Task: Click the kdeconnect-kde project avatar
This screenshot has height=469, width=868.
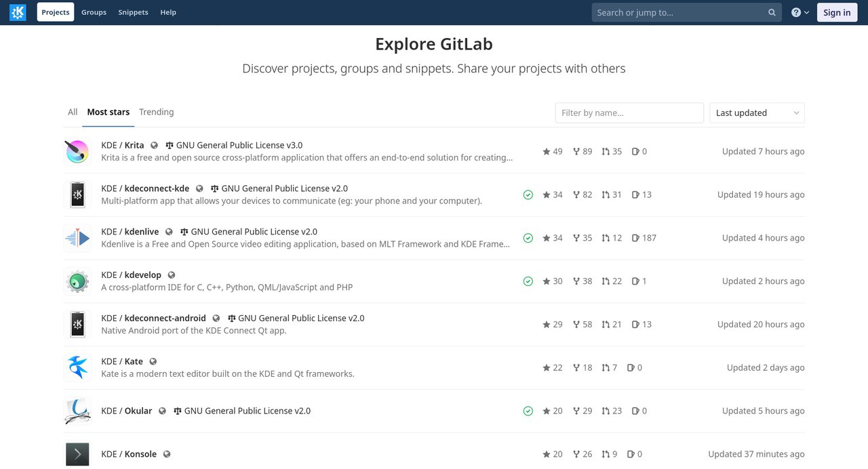Action: [x=77, y=195]
